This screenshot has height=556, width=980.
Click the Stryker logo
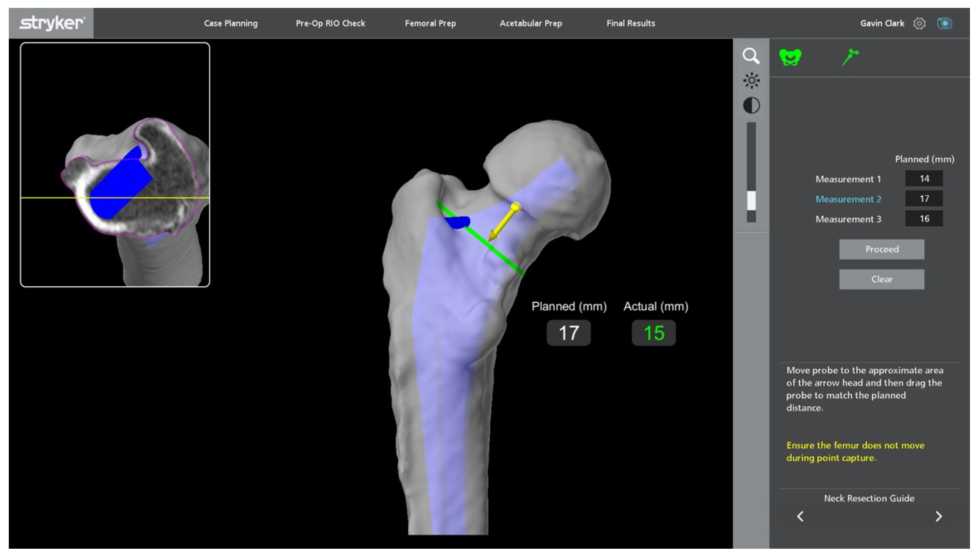(x=51, y=23)
